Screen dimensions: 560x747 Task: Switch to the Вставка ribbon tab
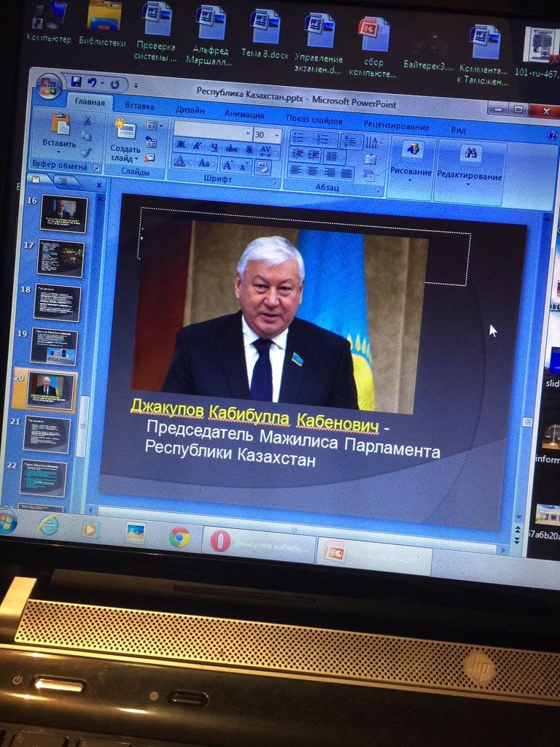coord(139,106)
